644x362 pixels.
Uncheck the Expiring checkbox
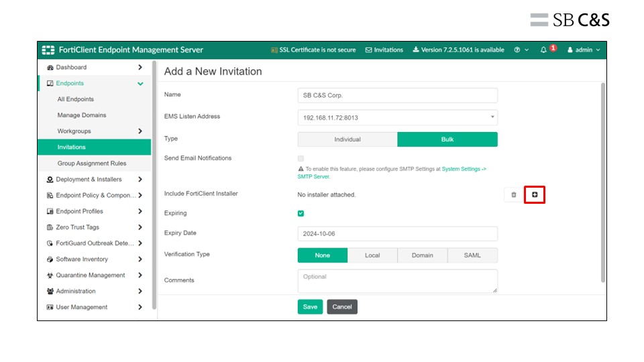pyautogui.click(x=301, y=213)
